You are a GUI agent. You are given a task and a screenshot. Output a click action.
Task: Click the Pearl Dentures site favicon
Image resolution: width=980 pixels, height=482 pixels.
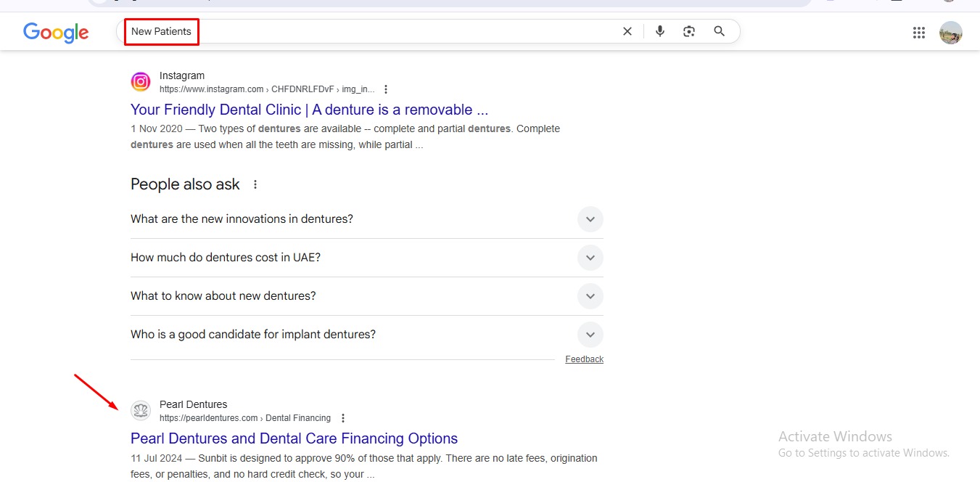pyautogui.click(x=141, y=411)
